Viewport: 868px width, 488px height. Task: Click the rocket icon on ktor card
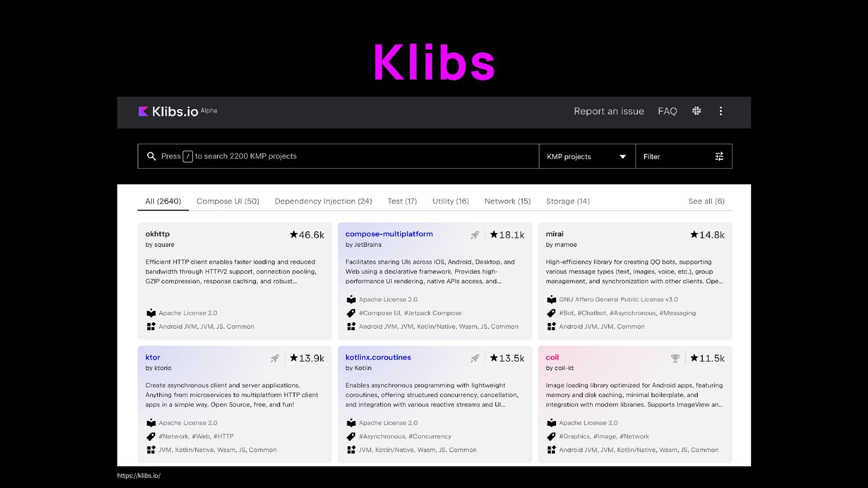tap(275, 358)
